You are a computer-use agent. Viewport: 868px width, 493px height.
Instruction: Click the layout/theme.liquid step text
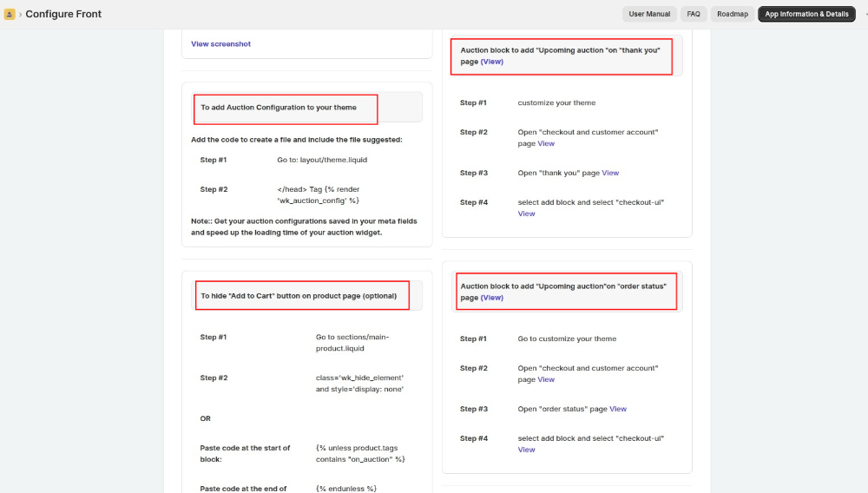click(x=322, y=160)
